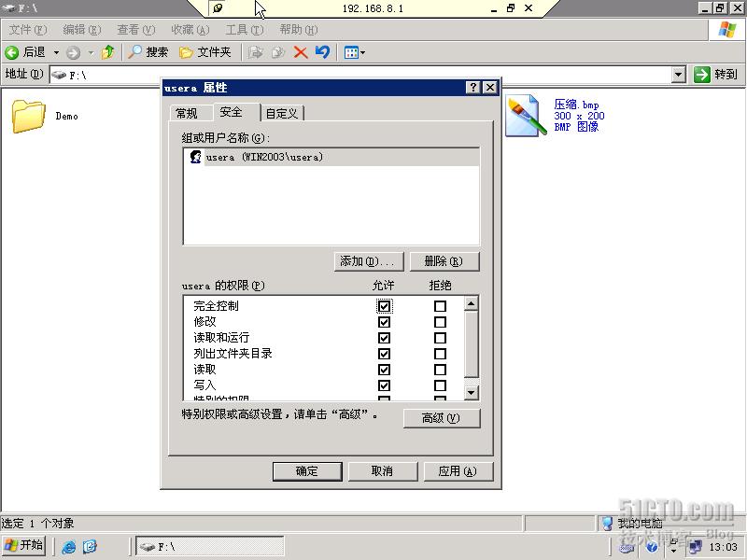
Task: Click the F:\ taskbar window button
Action: pos(210,546)
